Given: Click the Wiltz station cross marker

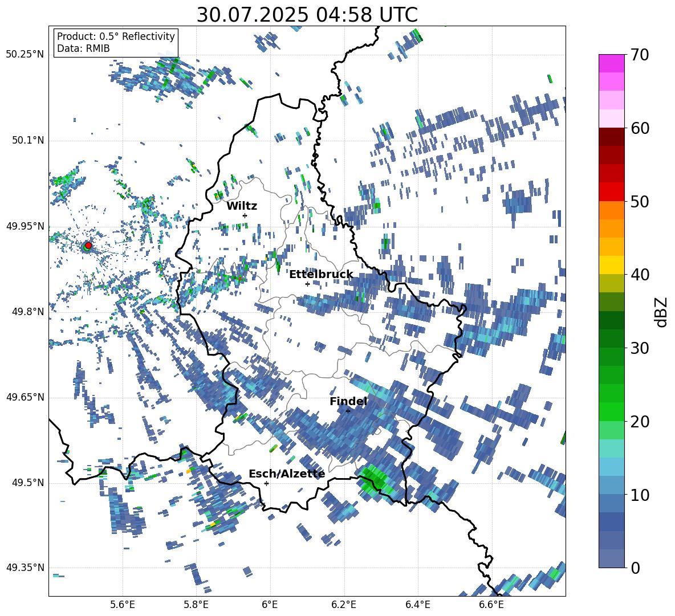Looking at the screenshot, I should (x=245, y=215).
